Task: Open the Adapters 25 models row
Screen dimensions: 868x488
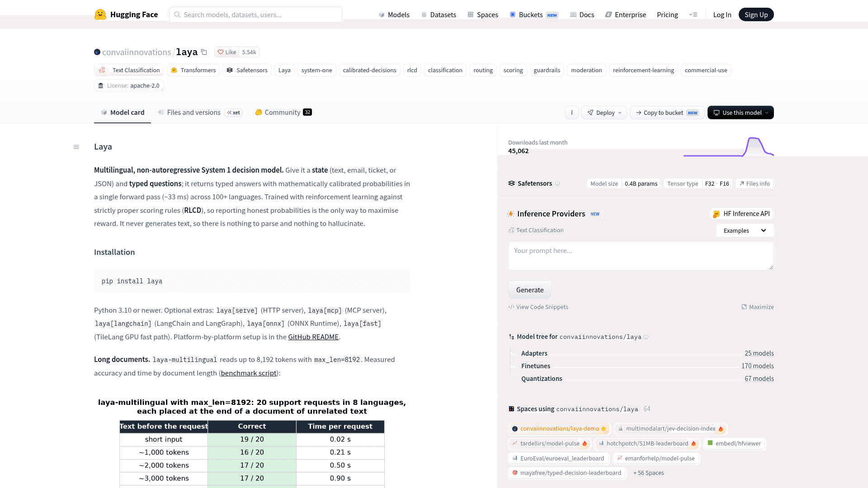Action: pos(647,353)
